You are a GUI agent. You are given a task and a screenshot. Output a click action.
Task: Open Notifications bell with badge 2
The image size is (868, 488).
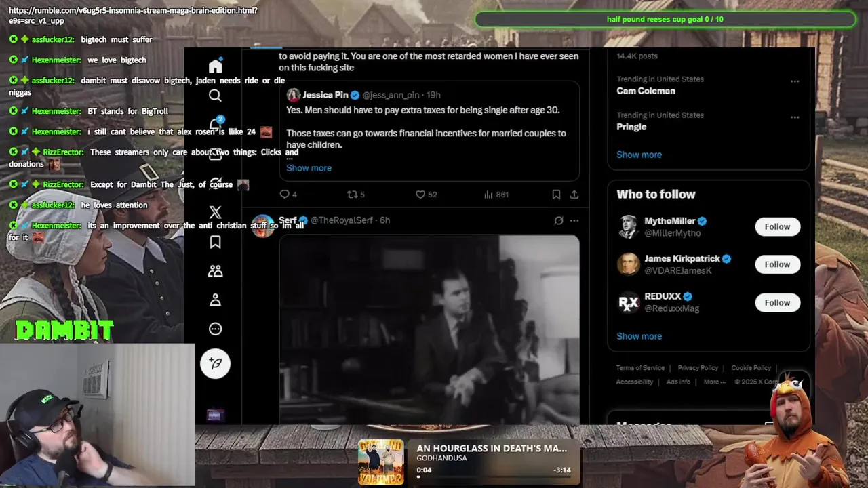(216, 124)
